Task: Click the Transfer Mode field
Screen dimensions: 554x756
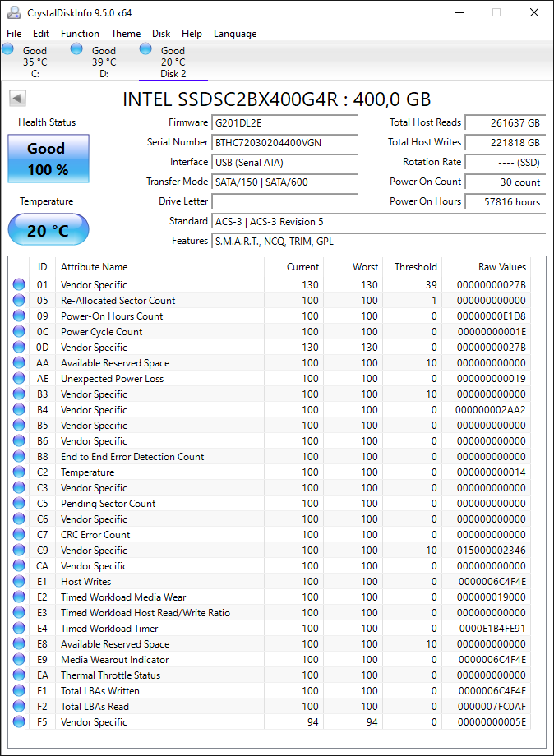Action: 285,182
